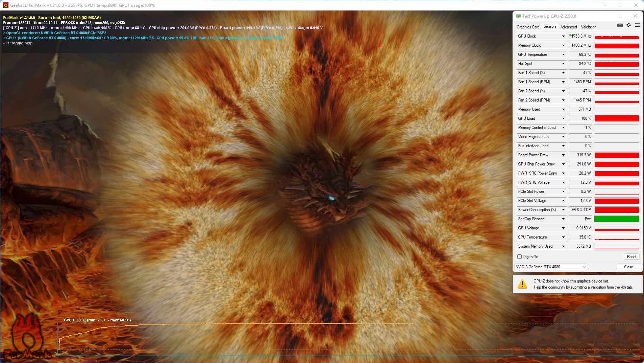Click the GPU 1 temperature graph label
Screen dimensions: 644x363
97,320
